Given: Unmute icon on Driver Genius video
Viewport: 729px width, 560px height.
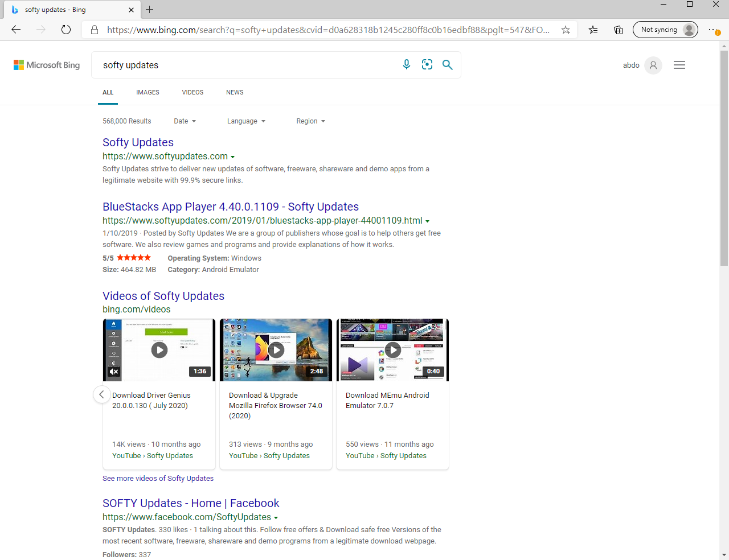Looking at the screenshot, I should tap(114, 371).
